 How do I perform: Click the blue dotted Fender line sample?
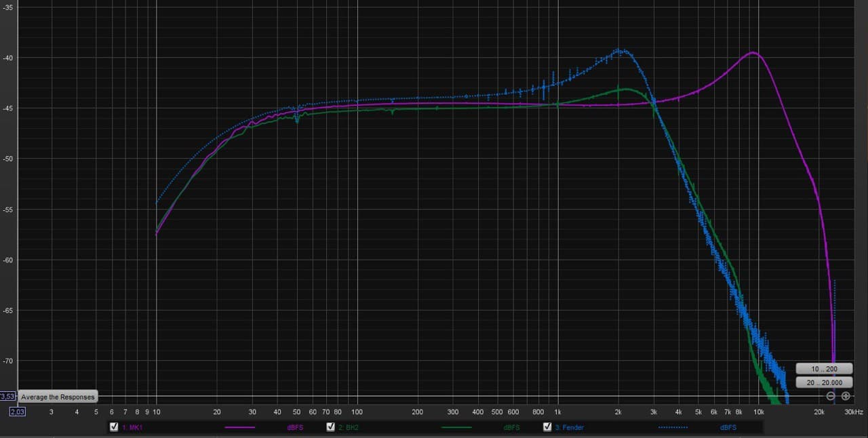coord(673,428)
